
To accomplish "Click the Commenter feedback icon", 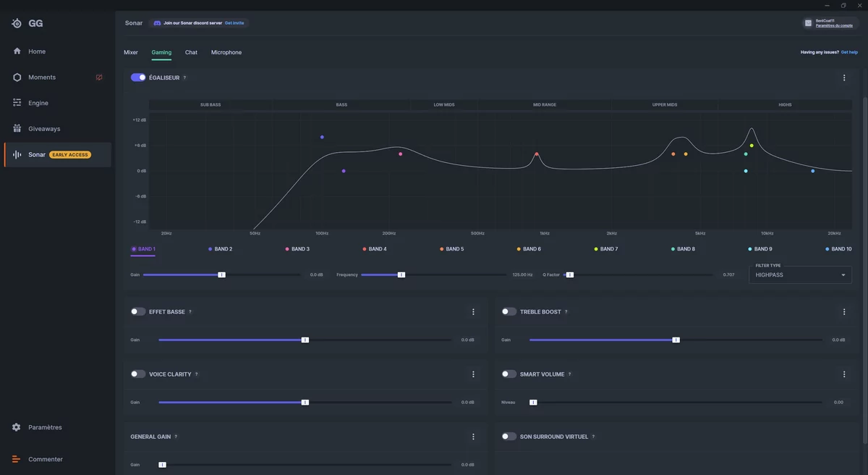I will click(x=17, y=459).
